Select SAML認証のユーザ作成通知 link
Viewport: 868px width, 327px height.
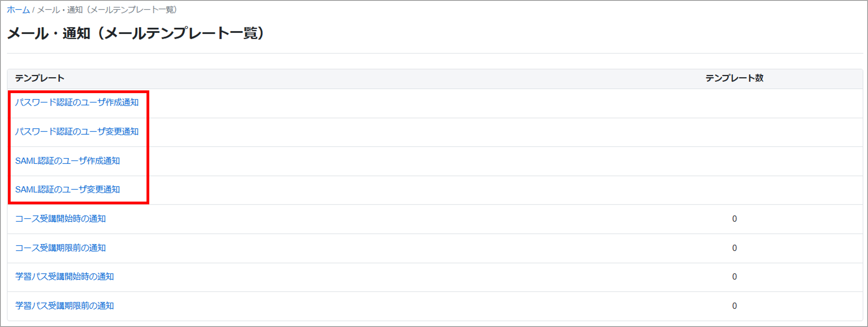[67, 161]
